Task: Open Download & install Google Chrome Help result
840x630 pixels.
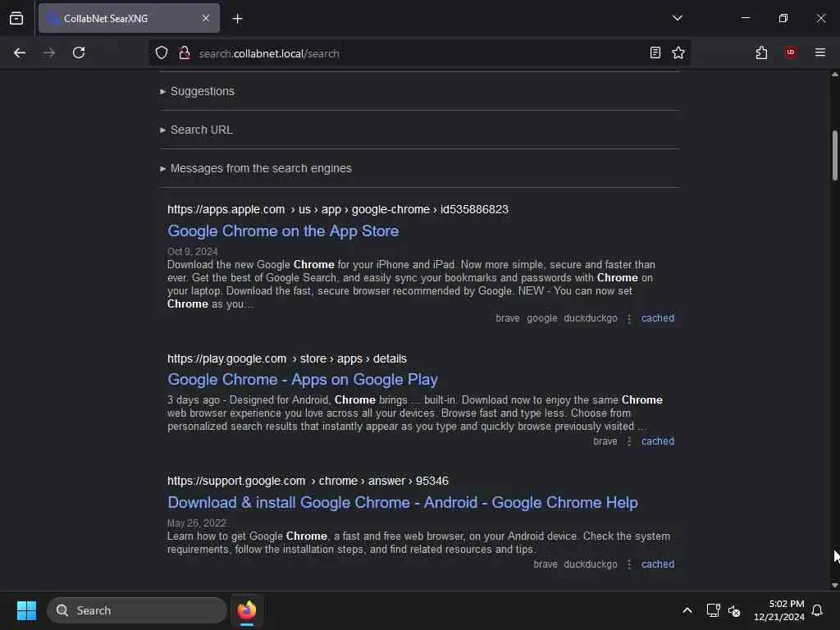Action: tap(402, 503)
